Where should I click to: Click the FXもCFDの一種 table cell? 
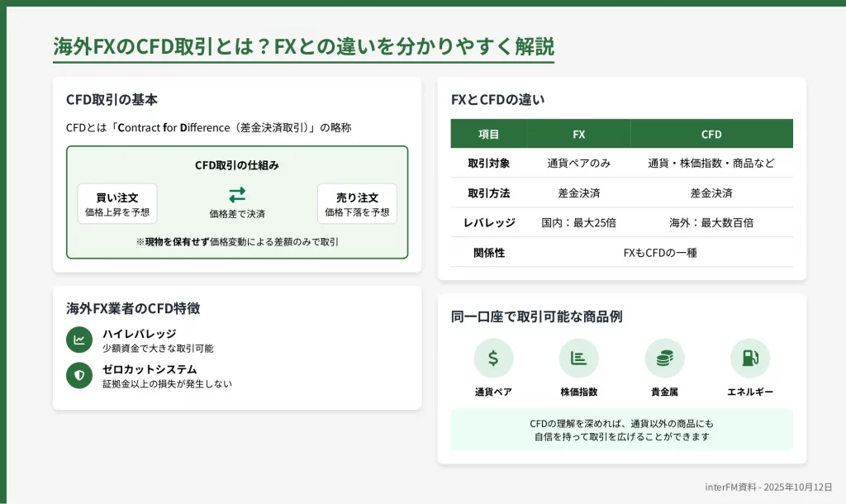[x=660, y=252]
